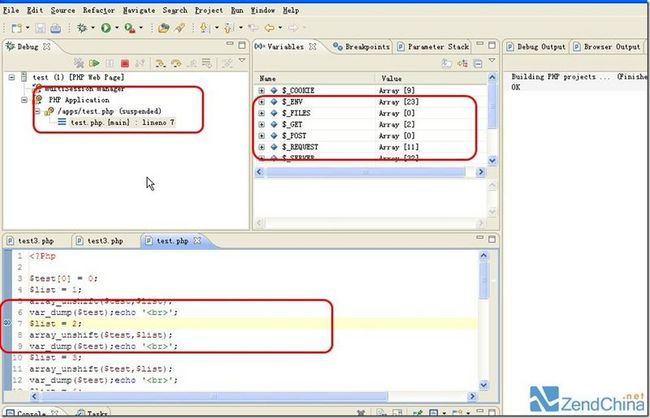Click the Back navigation yellow left arrow
The image size is (650, 418).
(270, 28)
